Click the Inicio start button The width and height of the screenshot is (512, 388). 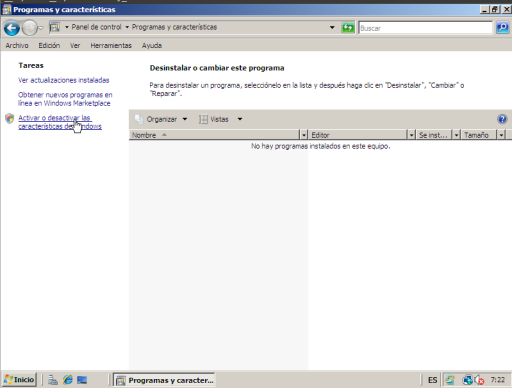click(x=19, y=380)
